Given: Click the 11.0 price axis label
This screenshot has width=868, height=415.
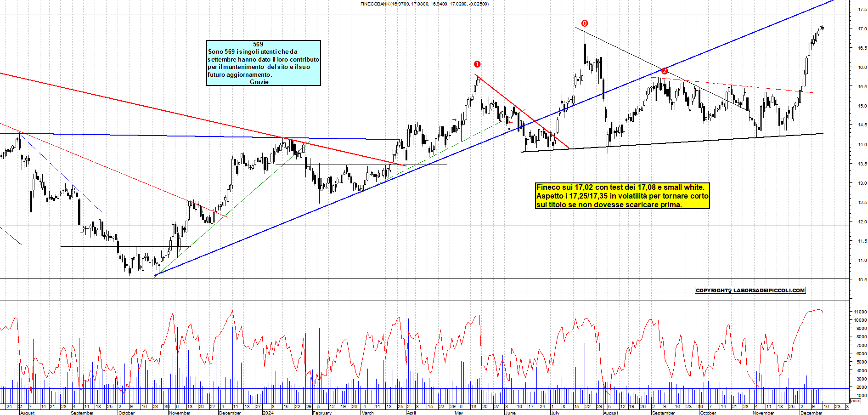Looking at the screenshot, I should 862,261.
